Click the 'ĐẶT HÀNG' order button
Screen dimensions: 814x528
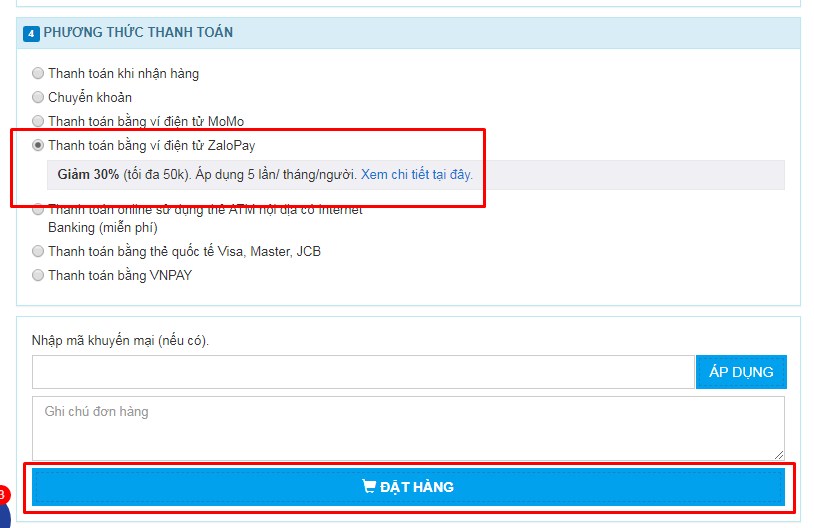409,487
